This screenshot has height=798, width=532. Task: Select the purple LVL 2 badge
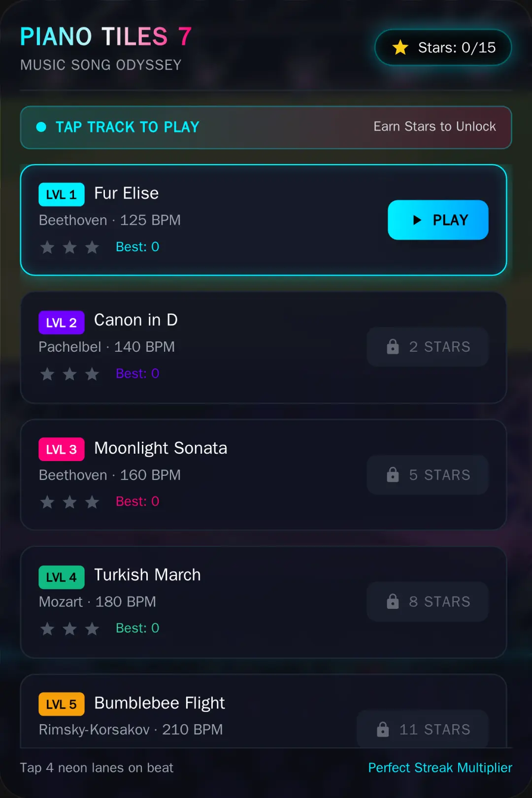(62, 323)
